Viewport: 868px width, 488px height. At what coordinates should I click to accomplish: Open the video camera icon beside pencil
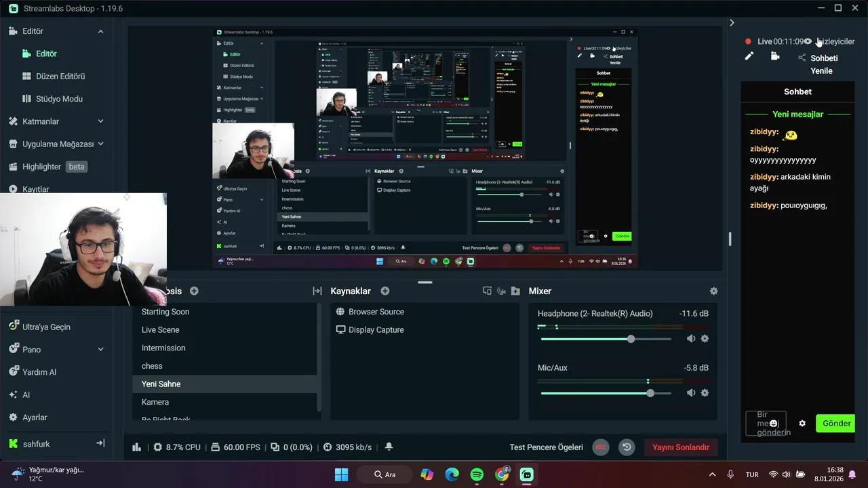point(775,56)
